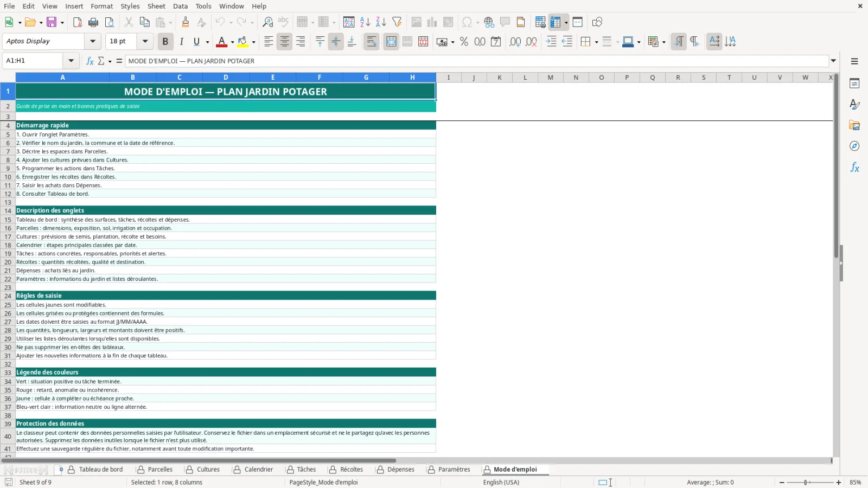The image size is (868, 488).
Task: Open Function Wizard fx icon
Action: pos(90,61)
